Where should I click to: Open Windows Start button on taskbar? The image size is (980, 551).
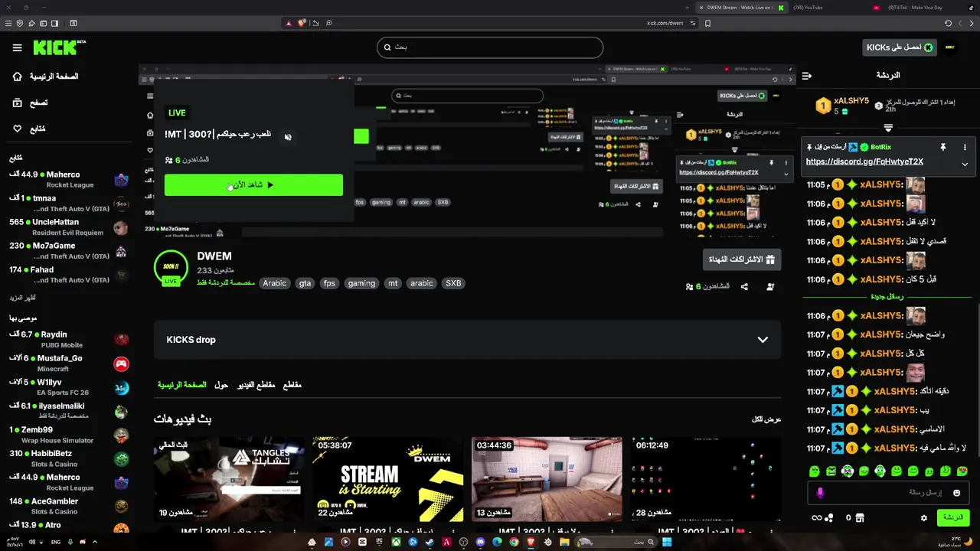[667, 542]
